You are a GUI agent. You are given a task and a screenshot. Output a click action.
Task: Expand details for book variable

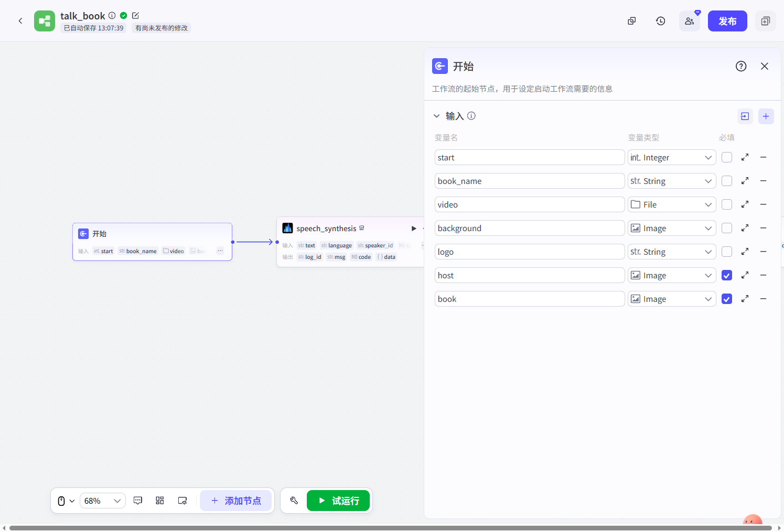745,299
